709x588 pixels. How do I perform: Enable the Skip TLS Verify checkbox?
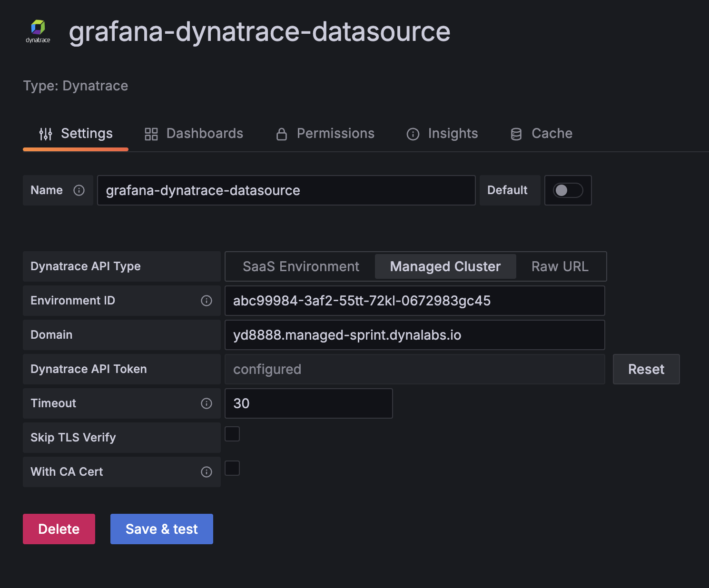[232, 434]
